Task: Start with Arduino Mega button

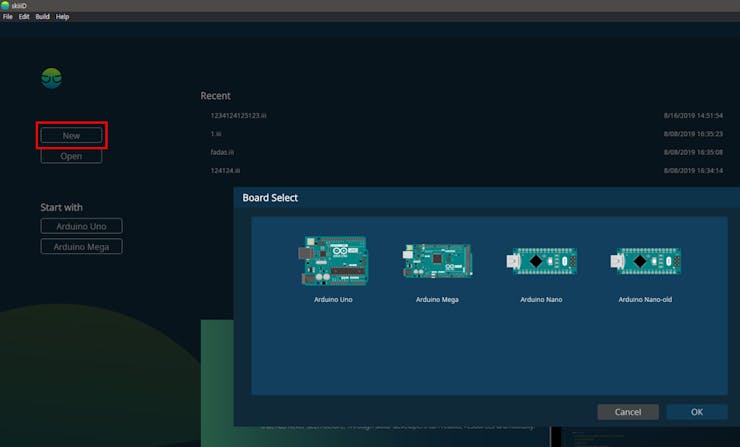Action: [x=81, y=246]
